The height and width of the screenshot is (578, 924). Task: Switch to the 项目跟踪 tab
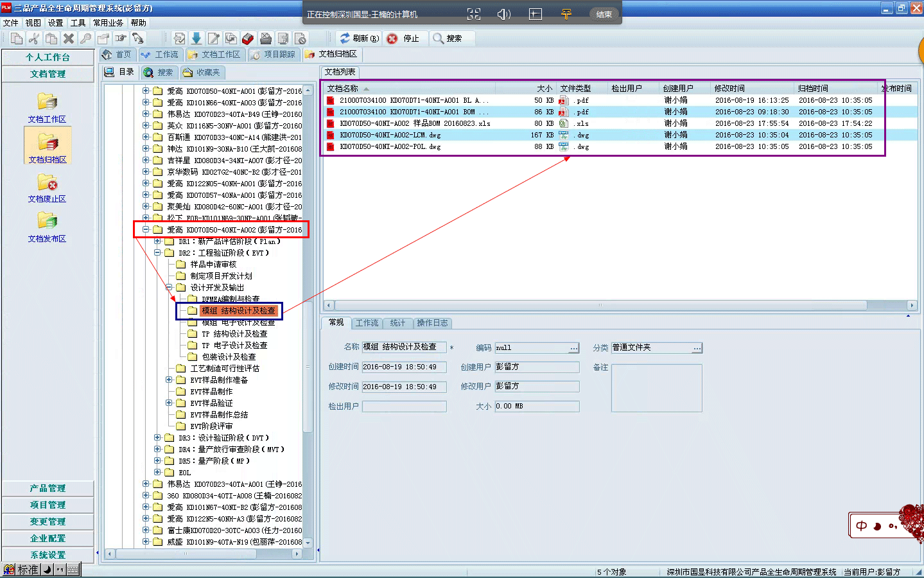(x=274, y=55)
